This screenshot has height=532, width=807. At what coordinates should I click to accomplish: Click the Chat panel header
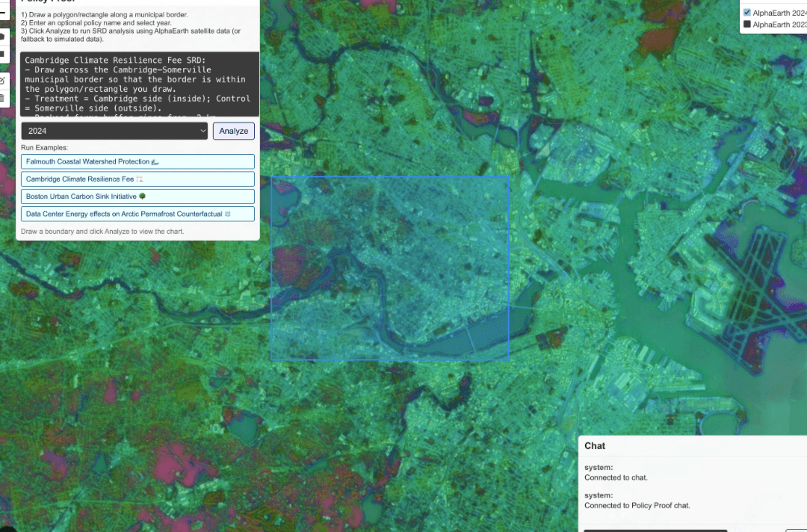[x=693, y=446]
